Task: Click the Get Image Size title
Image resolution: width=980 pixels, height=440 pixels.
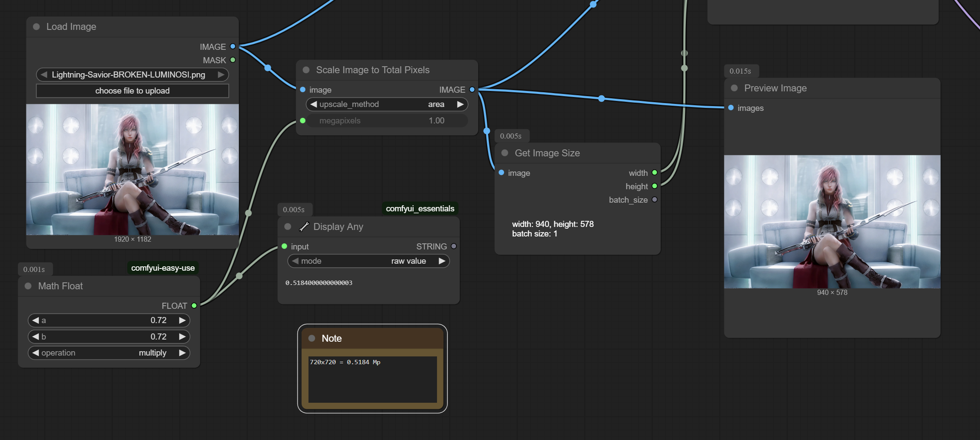Action: click(x=547, y=153)
